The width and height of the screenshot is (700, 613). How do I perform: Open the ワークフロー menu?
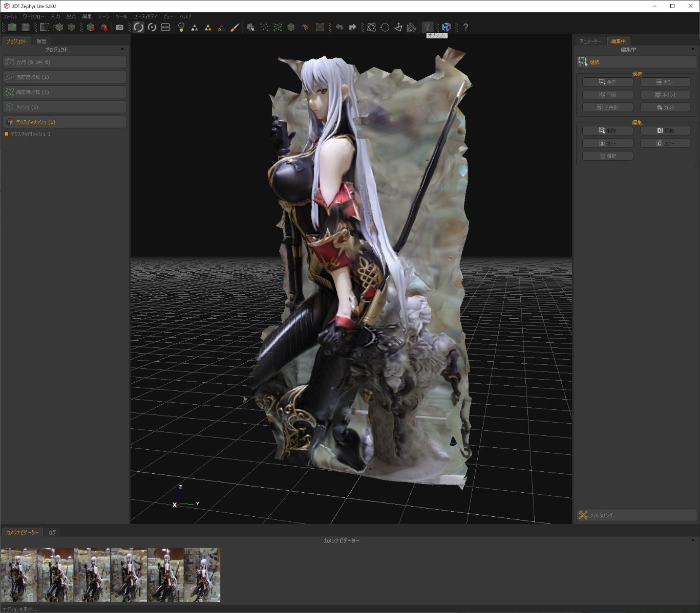tap(33, 16)
